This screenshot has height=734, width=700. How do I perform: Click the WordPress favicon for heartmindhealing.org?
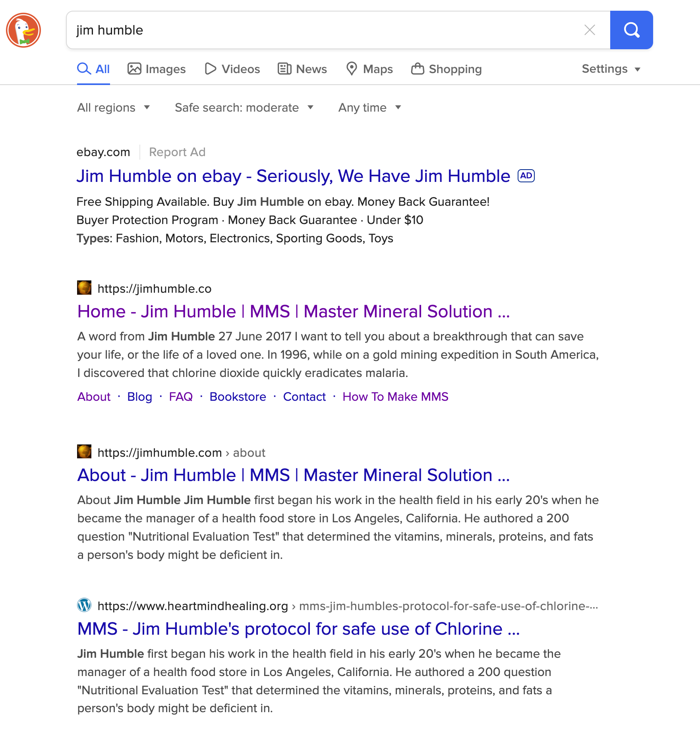coord(84,605)
